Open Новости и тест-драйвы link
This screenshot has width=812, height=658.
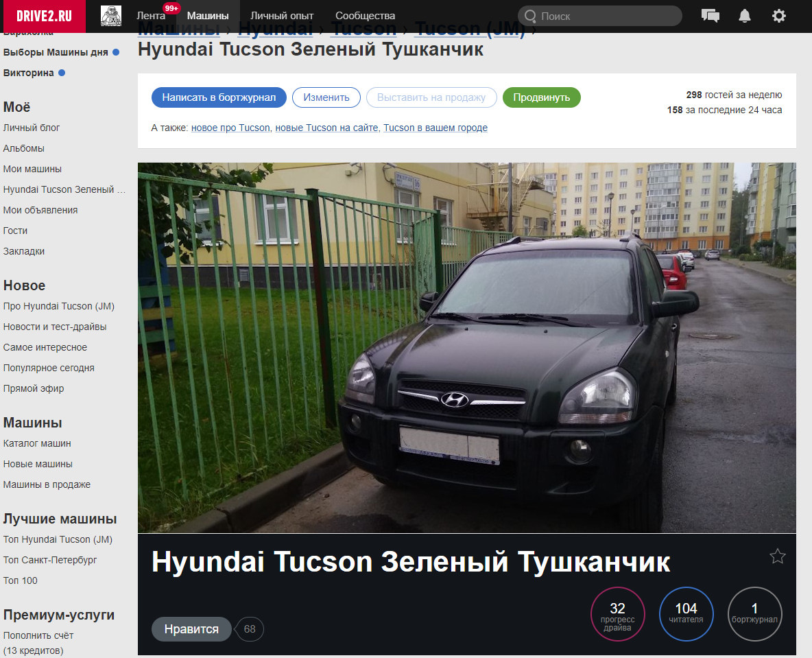pyautogui.click(x=55, y=327)
